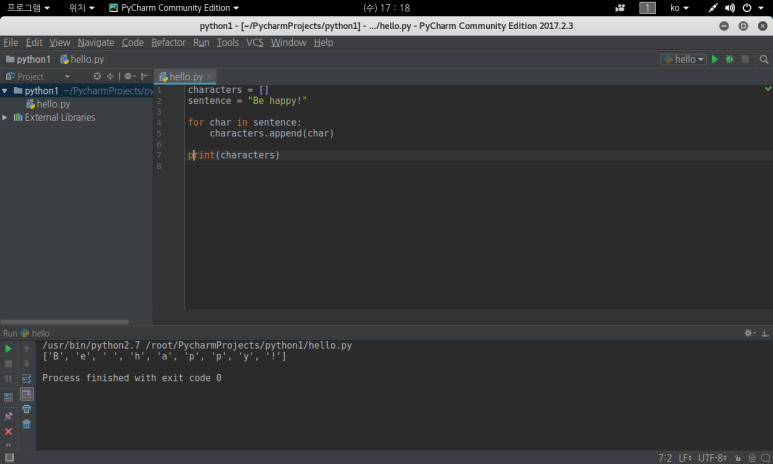The height and width of the screenshot is (464, 773).
Task: Open the Navigate menu
Action: point(96,42)
